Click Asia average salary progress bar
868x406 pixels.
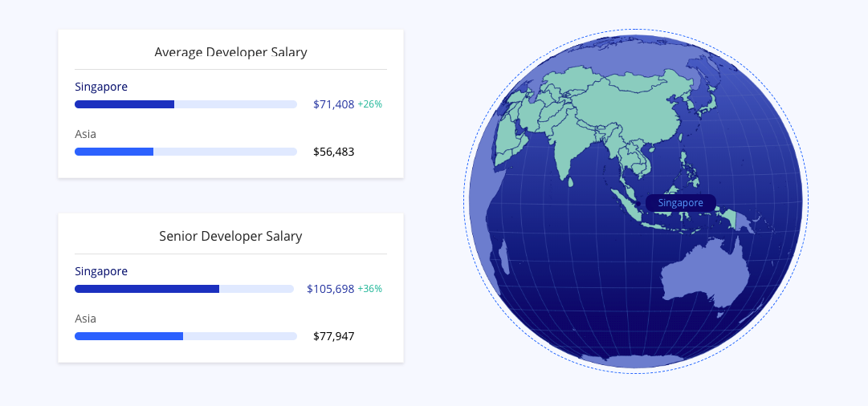click(x=185, y=152)
